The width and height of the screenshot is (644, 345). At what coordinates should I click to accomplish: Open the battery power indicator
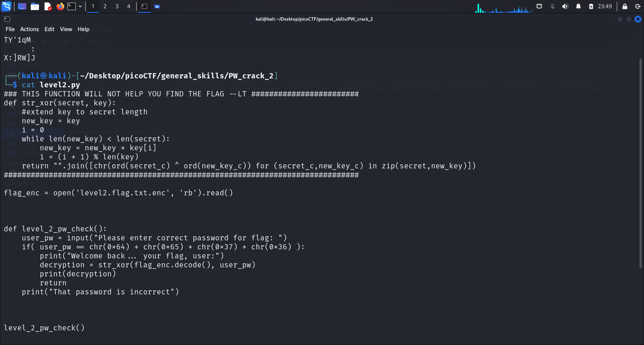pyautogui.click(x=591, y=6)
